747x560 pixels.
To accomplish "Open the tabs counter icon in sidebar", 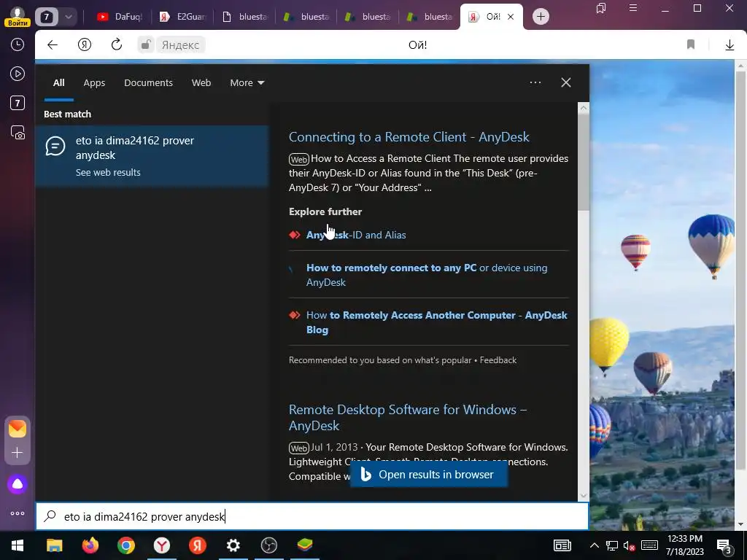I will pyautogui.click(x=18, y=103).
